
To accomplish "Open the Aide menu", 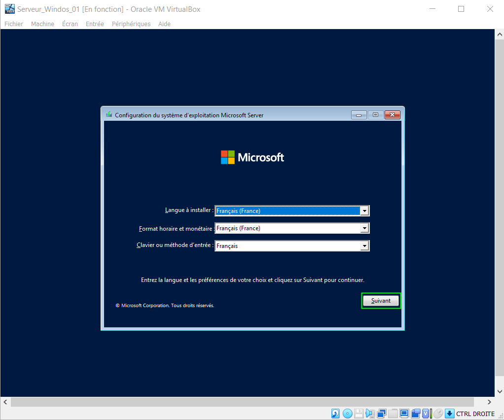I will 164,24.
